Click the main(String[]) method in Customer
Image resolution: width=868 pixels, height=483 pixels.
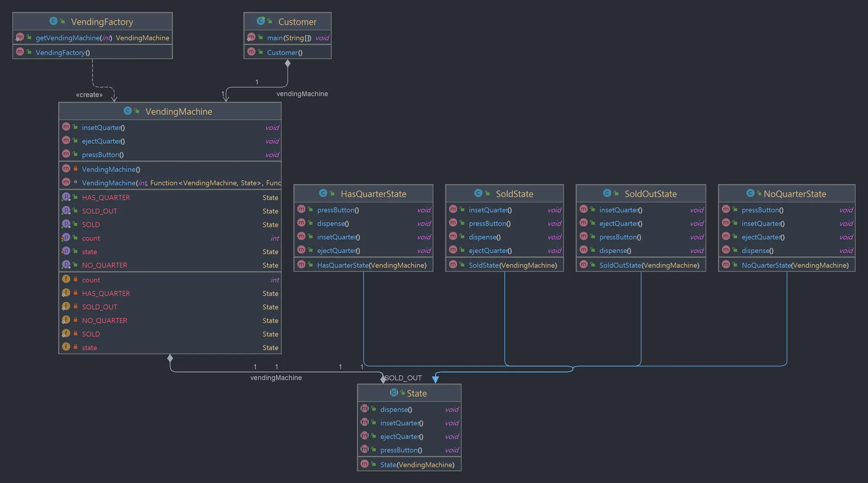289,38
